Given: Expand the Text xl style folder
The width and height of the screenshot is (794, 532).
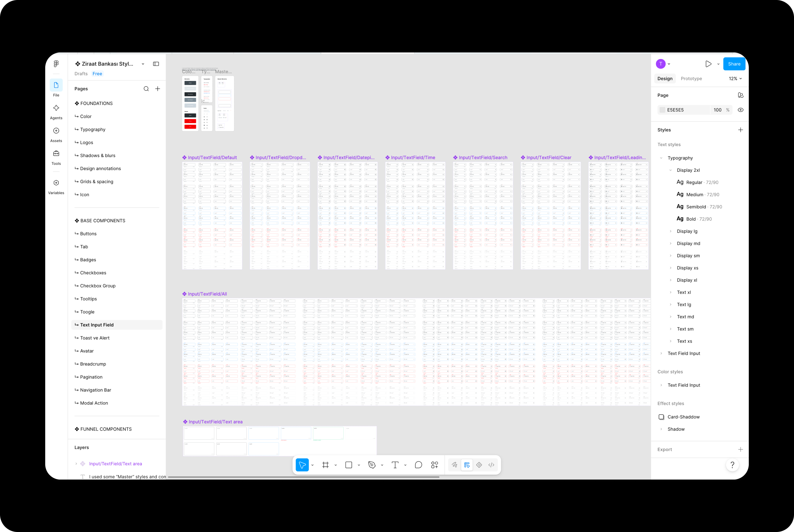Looking at the screenshot, I should [x=670, y=292].
